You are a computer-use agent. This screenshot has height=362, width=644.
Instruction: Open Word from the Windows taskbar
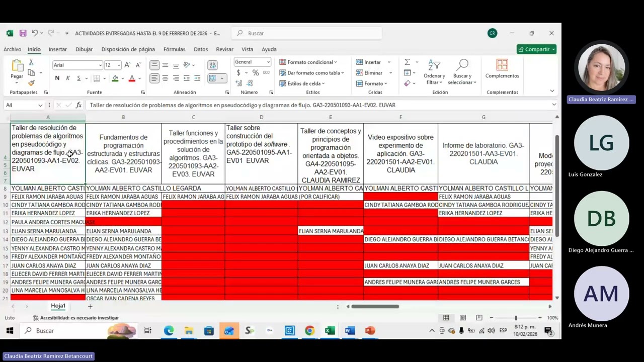pos(350,330)
